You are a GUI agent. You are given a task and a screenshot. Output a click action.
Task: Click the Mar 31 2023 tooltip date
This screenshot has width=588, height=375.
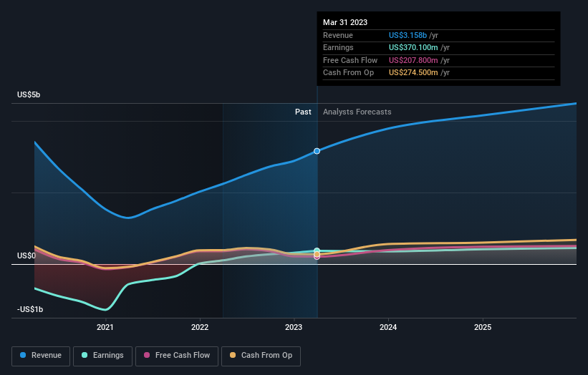[345, 22]
